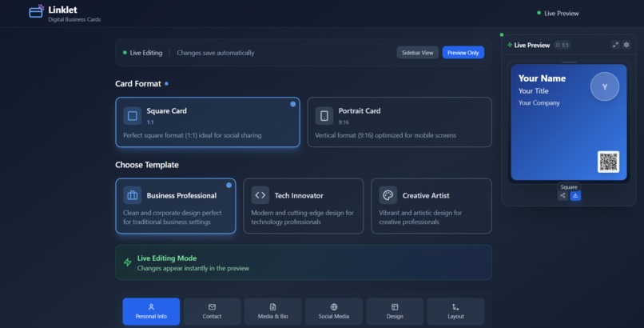Open the Personal Info tab
Screen dimensions: 644x328
click(x=151, y=311)
